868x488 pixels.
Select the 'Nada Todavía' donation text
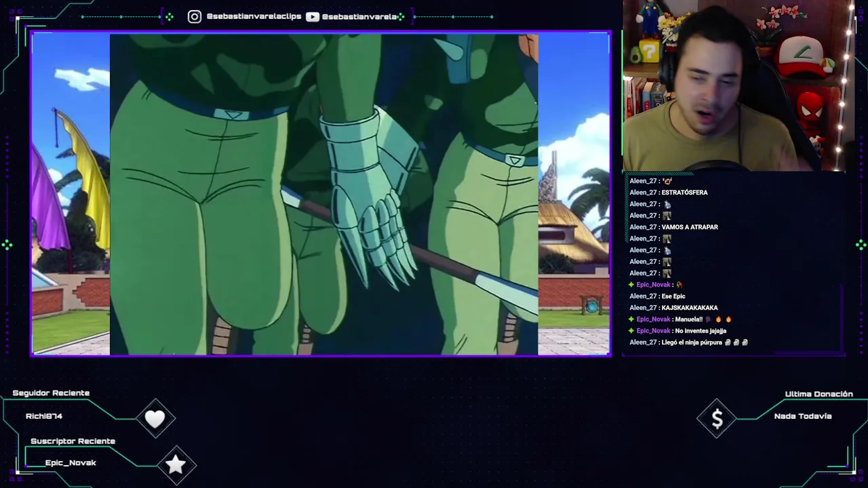[802, 416]
